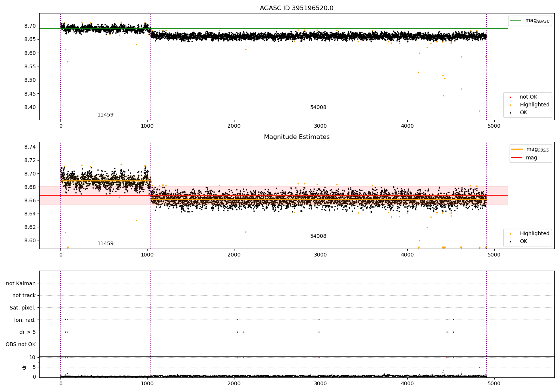Click the 8.68 y-tick of Magnitude Estimates plot
Viewport: 560px width, 392px height.
[30, 187]
